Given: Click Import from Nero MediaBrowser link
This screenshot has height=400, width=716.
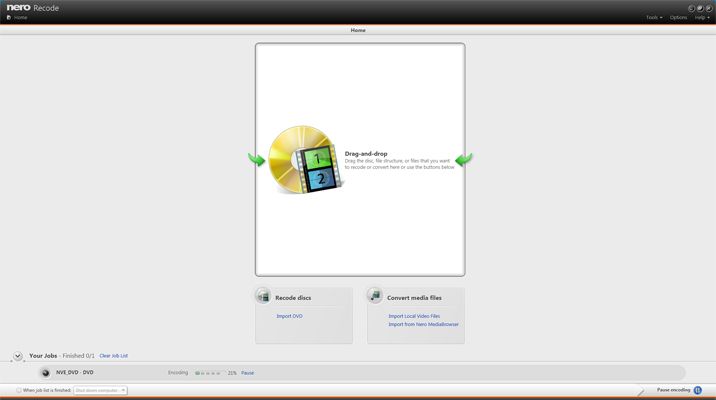Looking at the screenshot, I should click(x=423, y=324).
